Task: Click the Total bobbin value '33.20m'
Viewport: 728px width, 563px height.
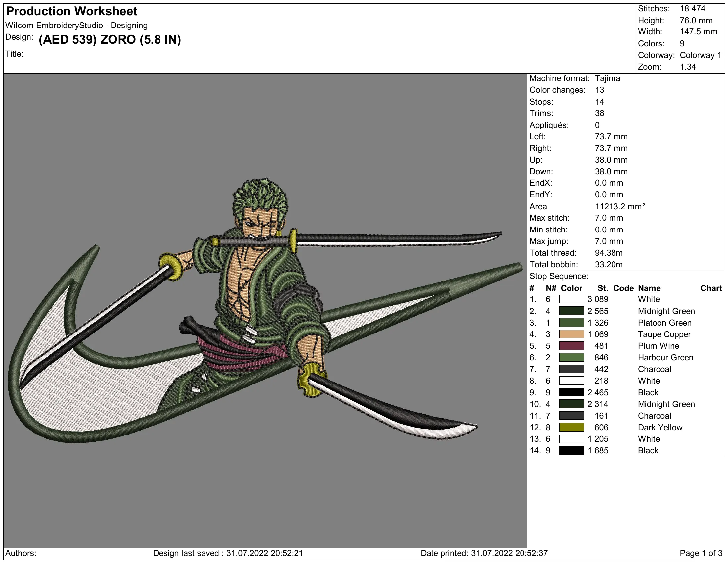Action: (609, 265)
